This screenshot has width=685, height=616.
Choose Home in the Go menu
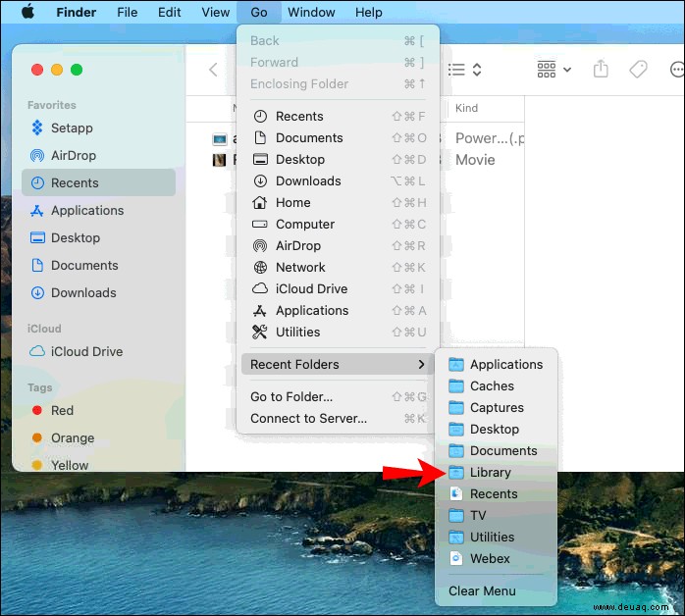(x=339, y=203)
